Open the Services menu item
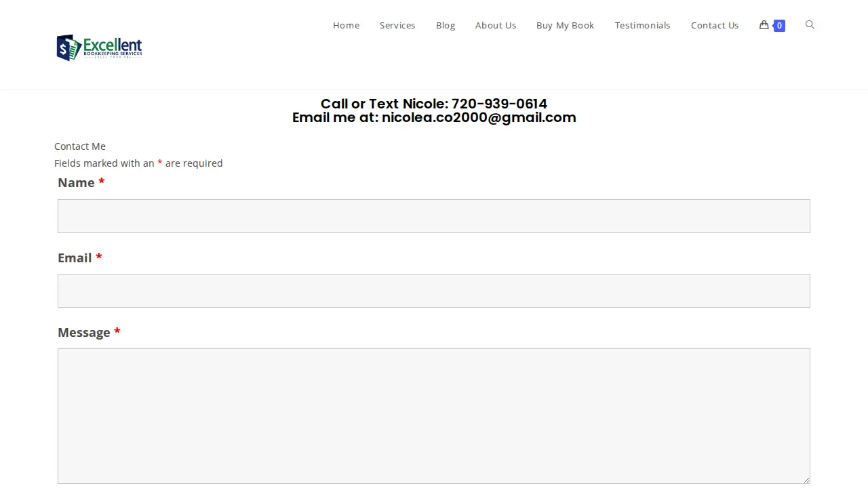 pos(397,25)
